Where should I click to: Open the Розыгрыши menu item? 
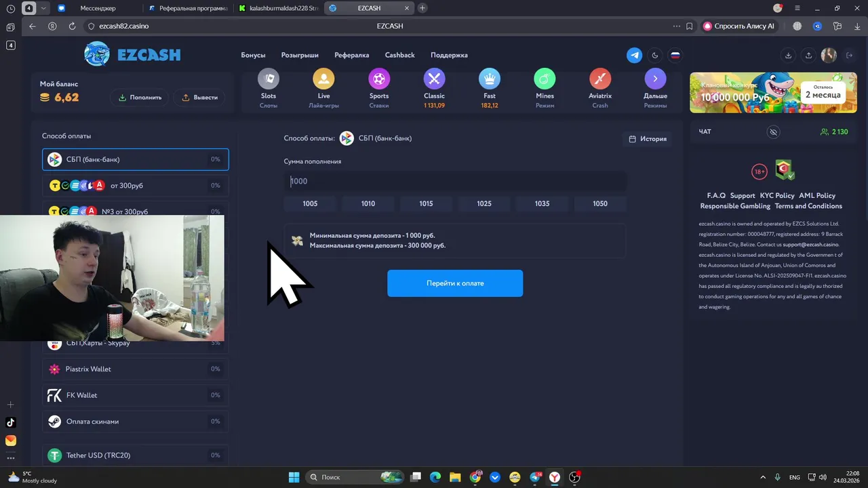(x=300, y=55)
